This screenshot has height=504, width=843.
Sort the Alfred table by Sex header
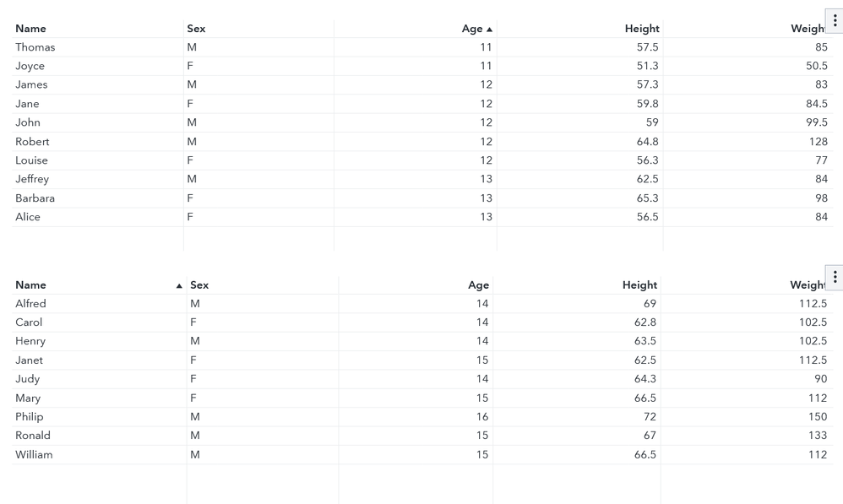[199, 285]
